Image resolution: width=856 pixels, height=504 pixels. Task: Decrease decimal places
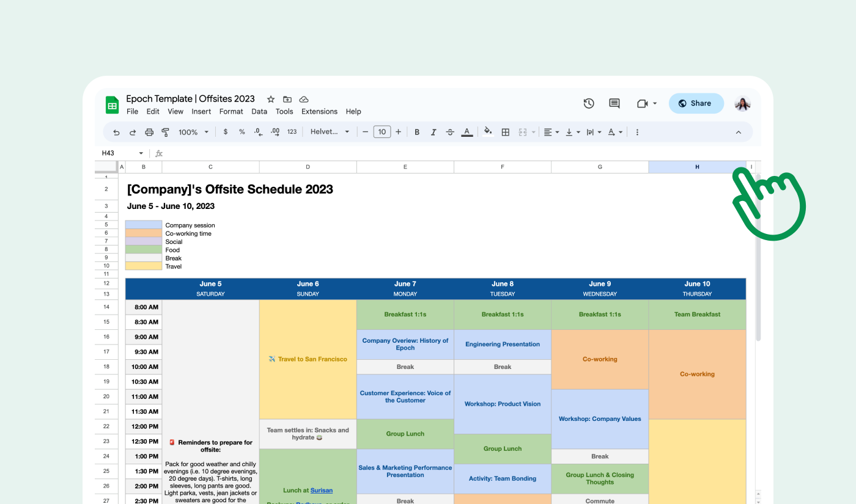click(x=258, y=132)
